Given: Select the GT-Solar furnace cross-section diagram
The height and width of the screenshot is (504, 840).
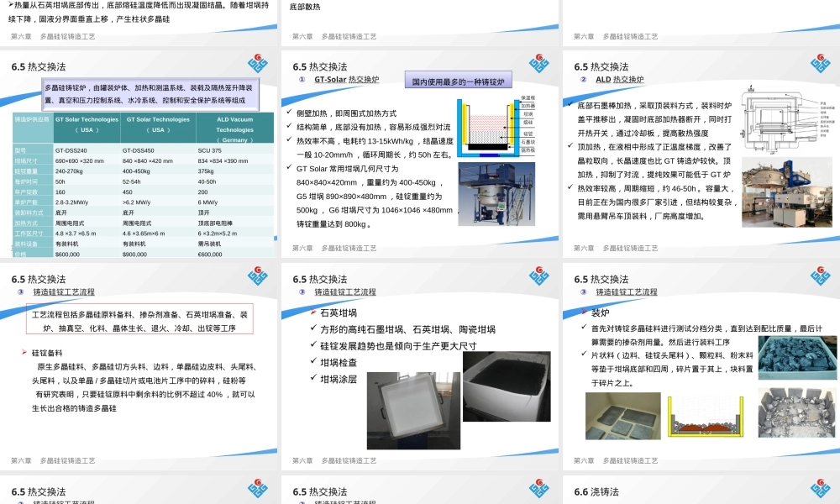Looking at the screenshot, I should tap(496, 126).
